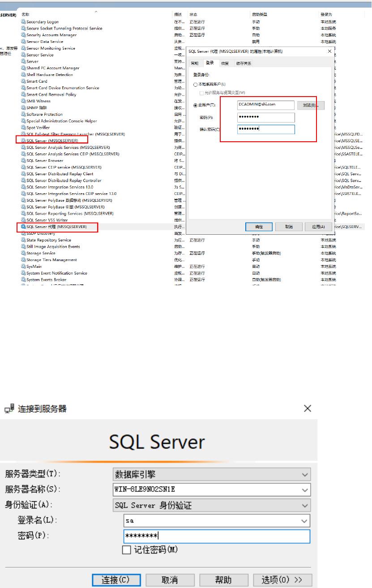Click the 帮助 button
Viewport: 372px width, 588px height.
point(223,580)
